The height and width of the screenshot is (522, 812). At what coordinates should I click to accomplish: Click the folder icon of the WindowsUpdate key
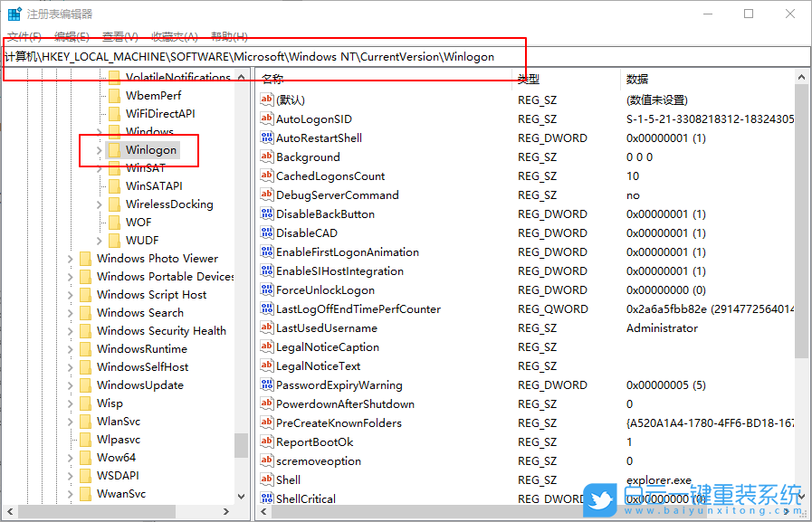tap(84, 384)
